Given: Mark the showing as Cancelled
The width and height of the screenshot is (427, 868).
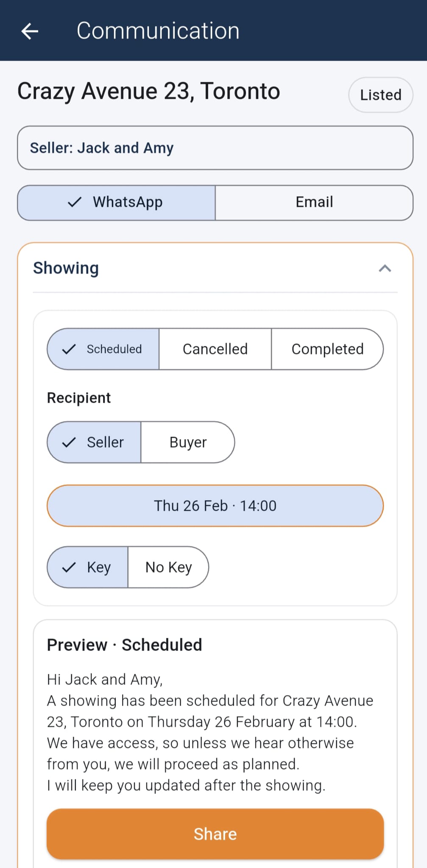Looking at the screenshot, I should 215,349.
